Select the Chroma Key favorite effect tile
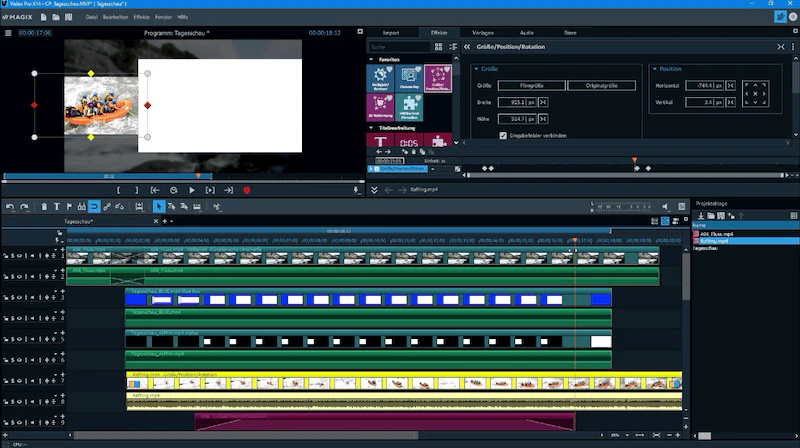 (409, 79)
